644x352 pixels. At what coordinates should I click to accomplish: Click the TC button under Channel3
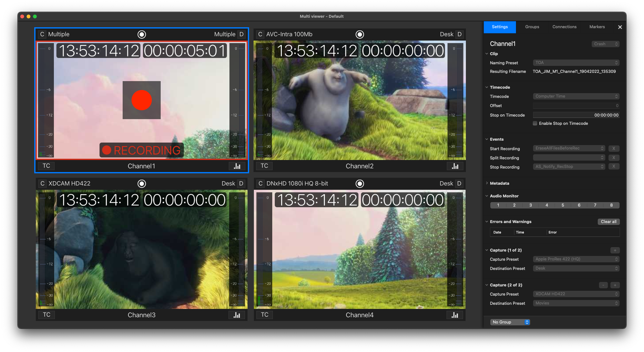pos(47,315)
